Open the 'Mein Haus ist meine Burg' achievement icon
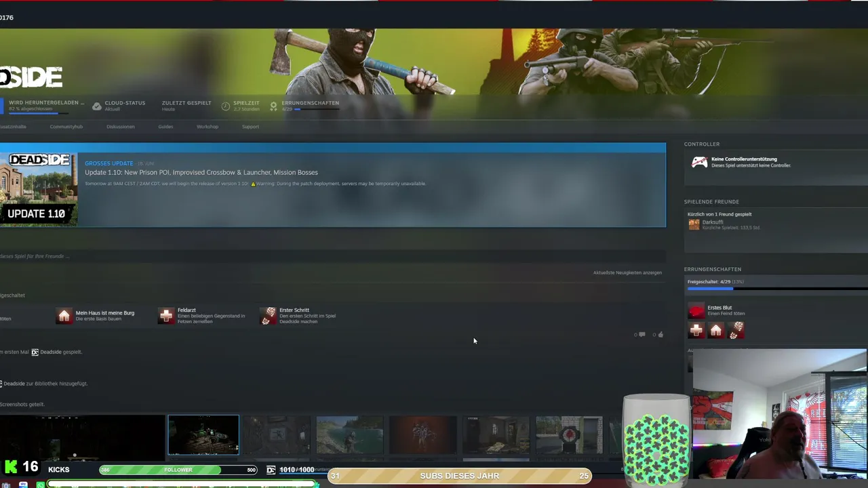This screenshot has width=868, height=488. pyautogui.click(x=64, y=316)
